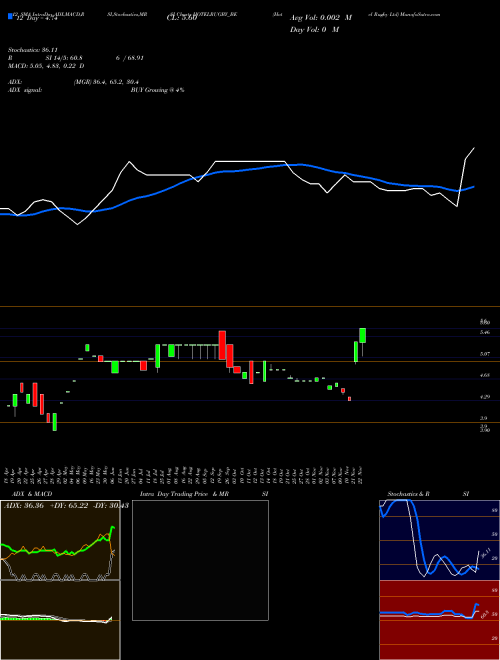This screenshot has height=660, width=500.
Task: Click the 4.29 price axis label
Action: (x=485, y=397)
